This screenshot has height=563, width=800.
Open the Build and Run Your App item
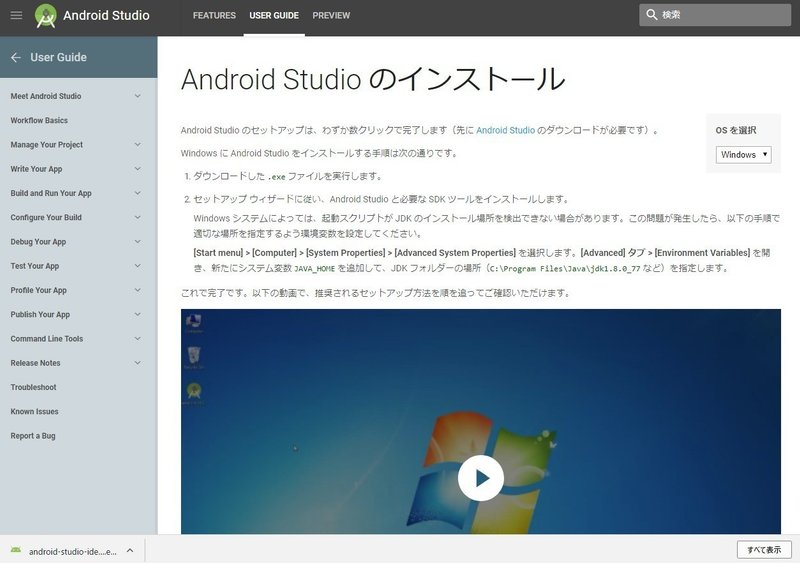tap(51, 193)
